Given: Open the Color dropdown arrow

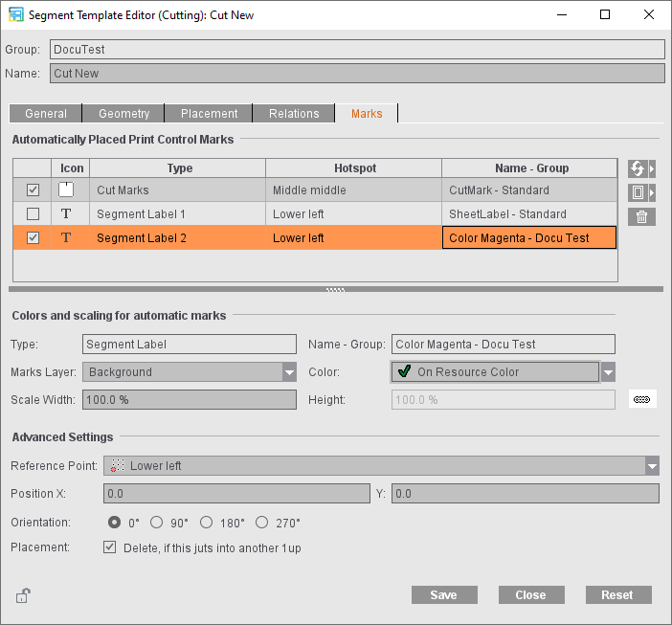Looking at the screenshot, I should click(x=607, y=372).
